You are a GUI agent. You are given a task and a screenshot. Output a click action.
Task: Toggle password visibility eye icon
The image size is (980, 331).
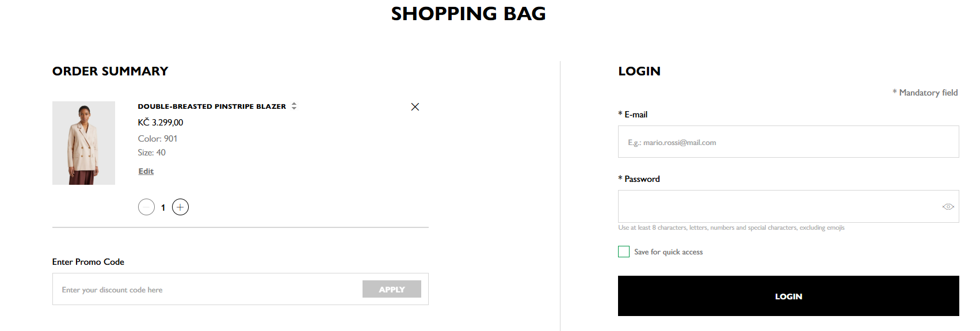[948, 207]
